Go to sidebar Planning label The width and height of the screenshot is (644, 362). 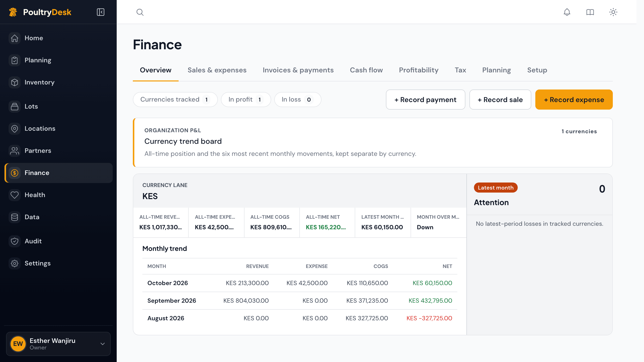point(38,60)
